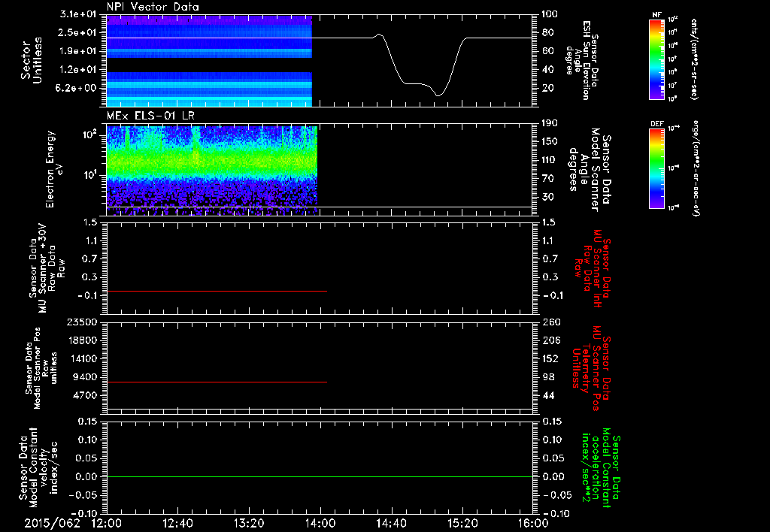Select the "2015/062" date label
Viewport: 770px width, 532px height.
tap(52, 523)
